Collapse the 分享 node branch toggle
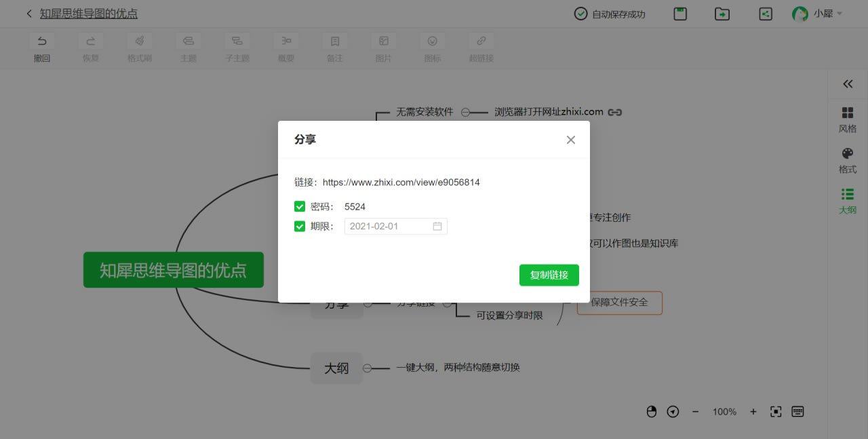 pyautogui.click(x=368, y=303)
